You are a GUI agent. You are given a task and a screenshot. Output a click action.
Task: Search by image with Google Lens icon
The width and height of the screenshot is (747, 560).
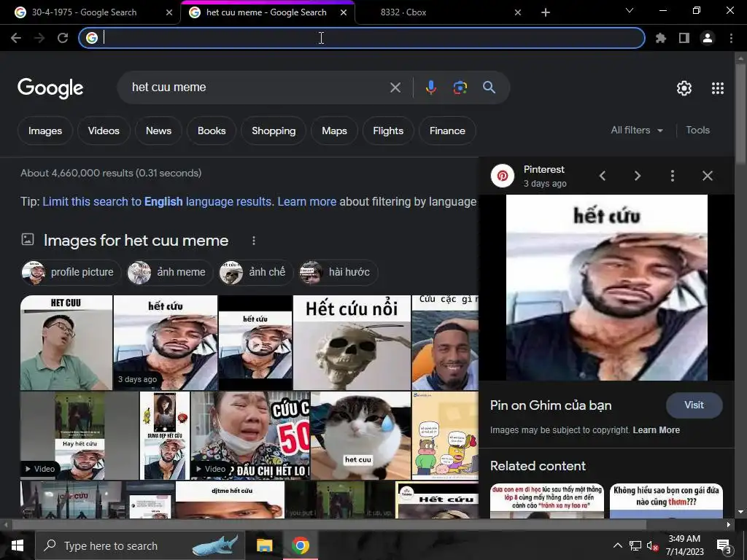click(x=460, y=87)
